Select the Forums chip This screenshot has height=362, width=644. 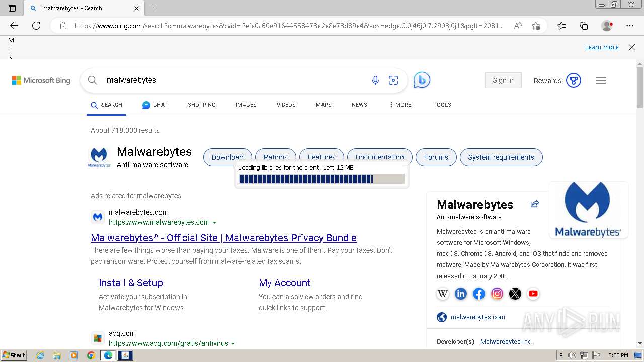tap(436, 157)
